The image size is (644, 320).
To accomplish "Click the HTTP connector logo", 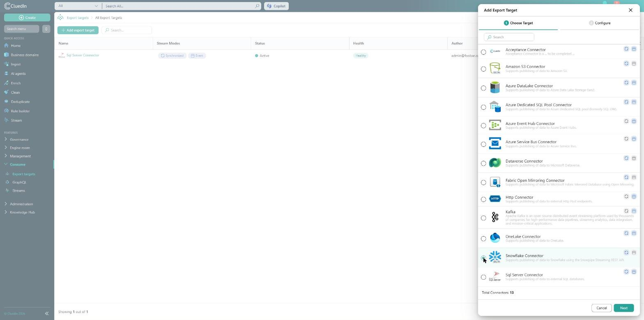I will pyautogui.click(x=495, y=199).
